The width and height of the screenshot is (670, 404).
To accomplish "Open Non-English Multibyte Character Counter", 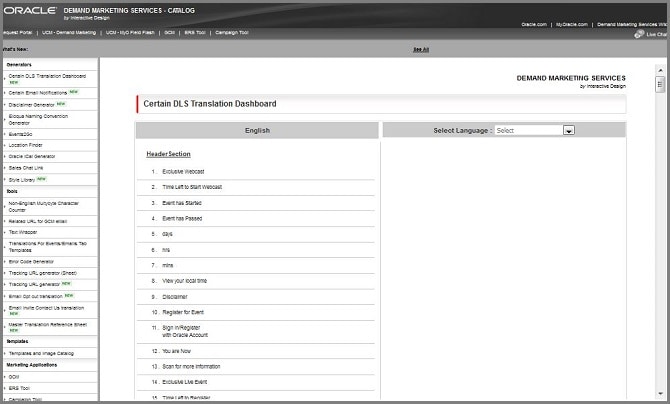I will pos(44,207).
